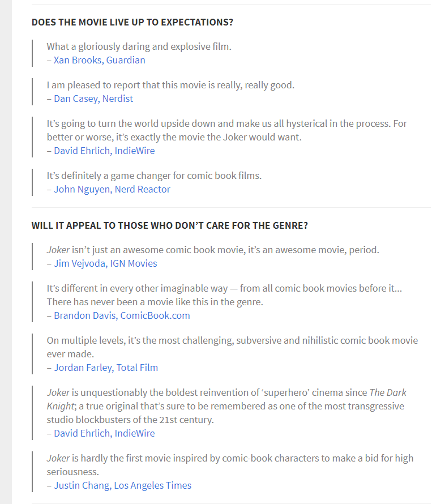Click the quote 'It's different in every other imaginable way'
The width and height of the screenshot is (445, 504).
point(224,295)
